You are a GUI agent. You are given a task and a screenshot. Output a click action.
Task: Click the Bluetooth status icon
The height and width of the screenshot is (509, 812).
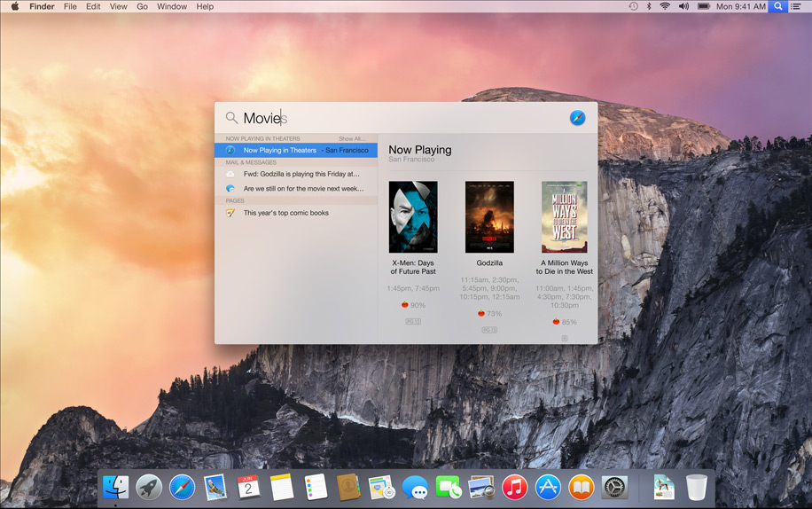coord(648,6)
